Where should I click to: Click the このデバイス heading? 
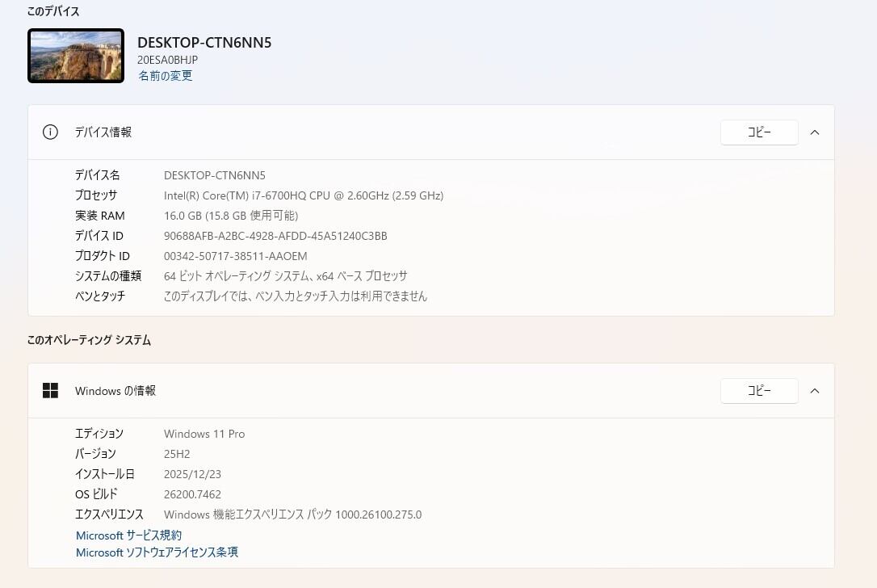coord(53,11)
